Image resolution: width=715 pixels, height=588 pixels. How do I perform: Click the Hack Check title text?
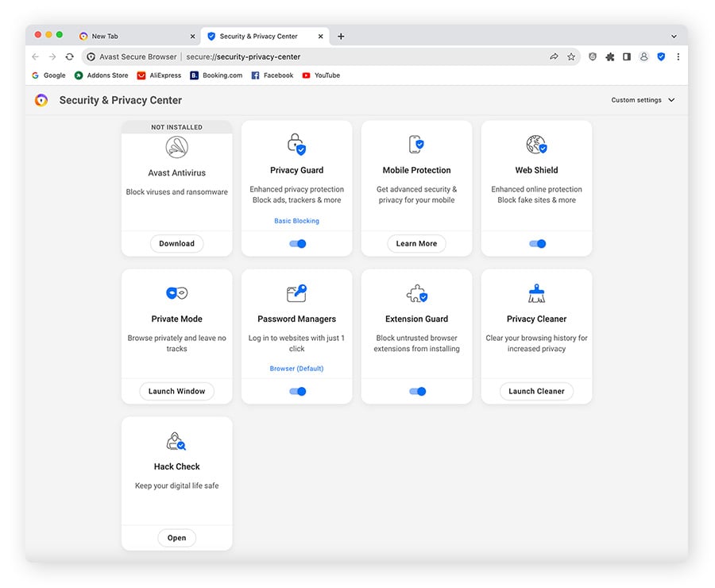coord(176,466)
